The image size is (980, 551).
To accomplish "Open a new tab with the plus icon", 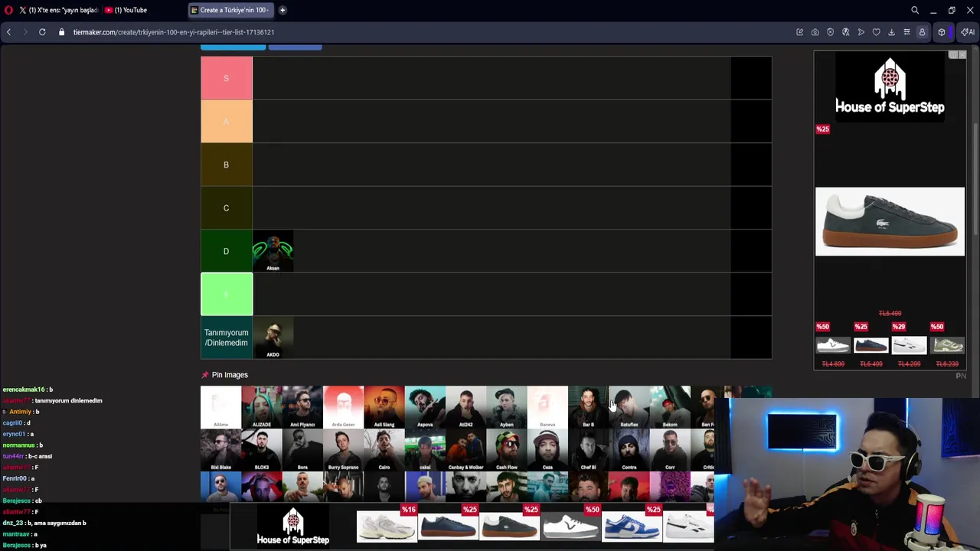I will tap(283, 10).
